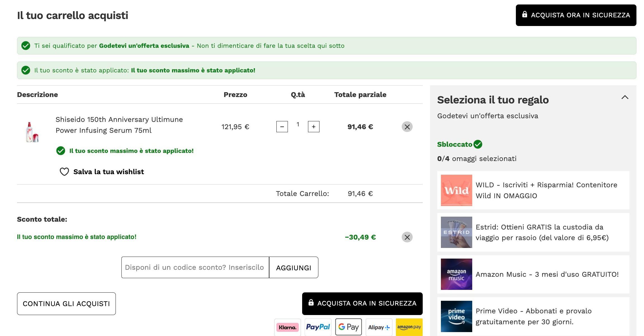Increase Shiseido serum quantity with plus
Viewport: 644px width, 336px height.
314,127
